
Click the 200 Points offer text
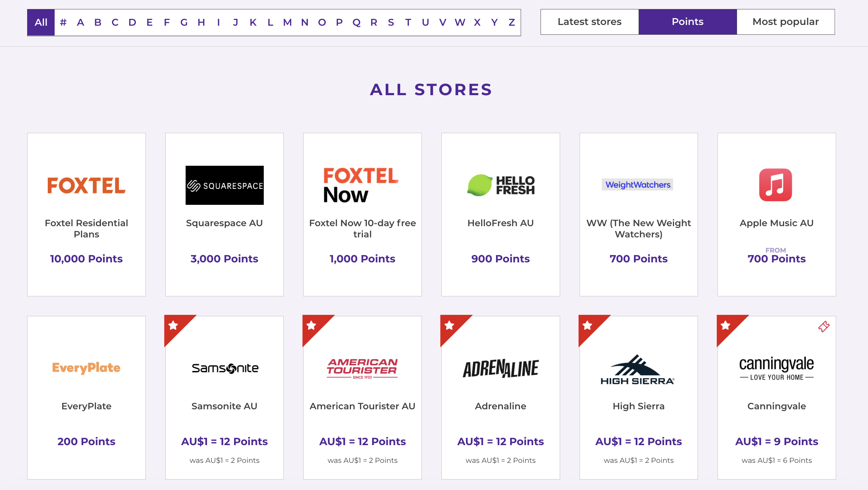click(86, 442)
